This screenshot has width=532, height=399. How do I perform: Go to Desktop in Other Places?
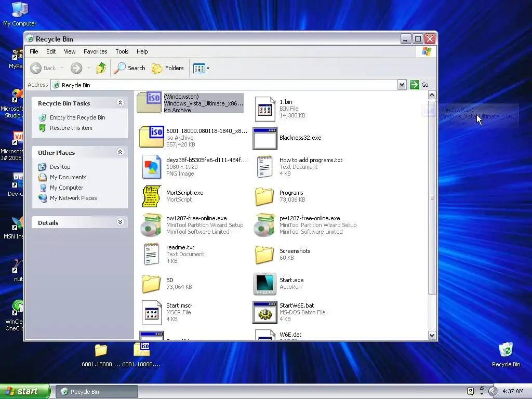[60, 167]
